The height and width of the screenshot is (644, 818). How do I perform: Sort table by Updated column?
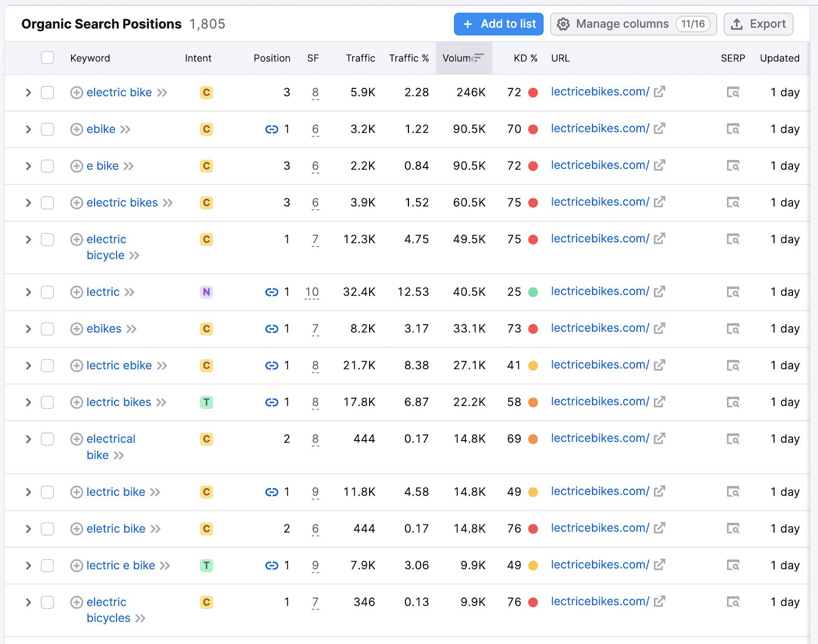click(x=780, y=58)
